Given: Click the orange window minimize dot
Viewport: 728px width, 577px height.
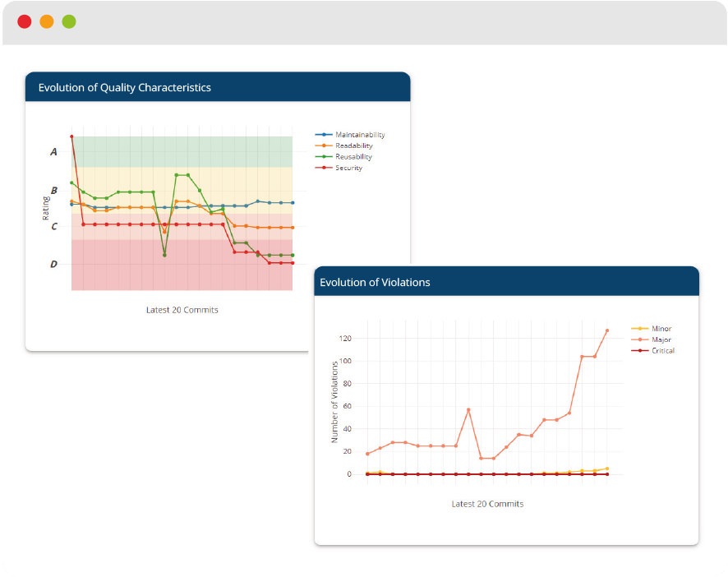Looking at the screenshot, I should pyautogui.click(x=47, y=22).
